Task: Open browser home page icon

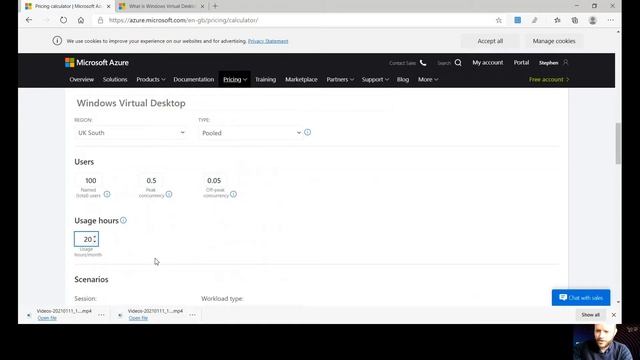Action: tap(81, 20)
